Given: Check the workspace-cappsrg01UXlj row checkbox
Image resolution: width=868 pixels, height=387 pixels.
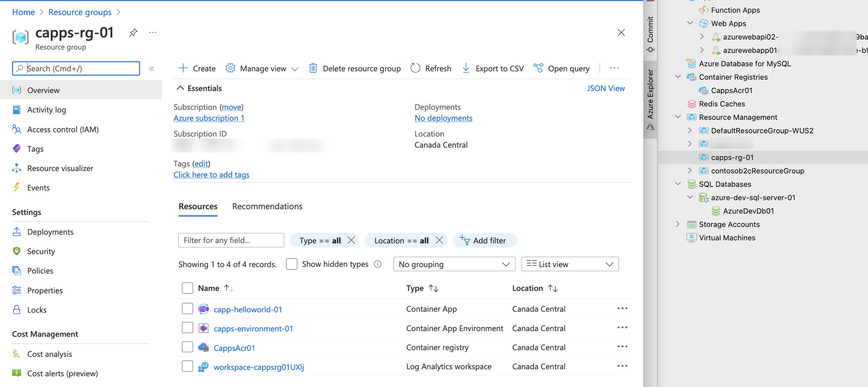Looking at the screenshot, I should [x=187, y=367].
